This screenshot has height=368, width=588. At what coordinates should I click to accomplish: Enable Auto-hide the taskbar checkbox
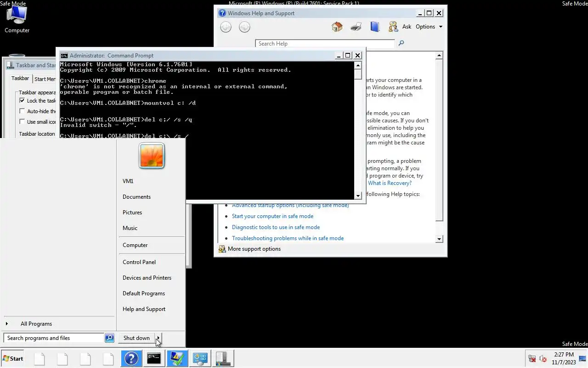22,111
